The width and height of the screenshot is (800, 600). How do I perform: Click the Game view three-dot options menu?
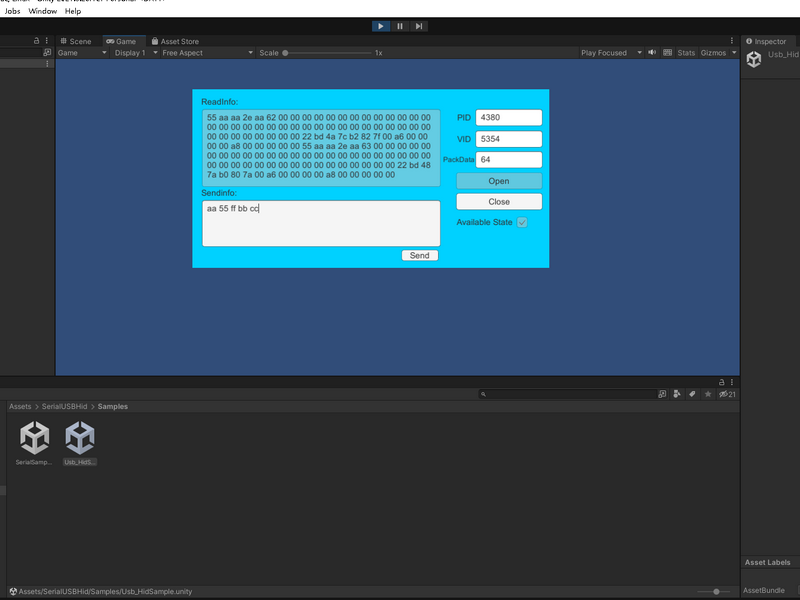(x=732, y=41)
